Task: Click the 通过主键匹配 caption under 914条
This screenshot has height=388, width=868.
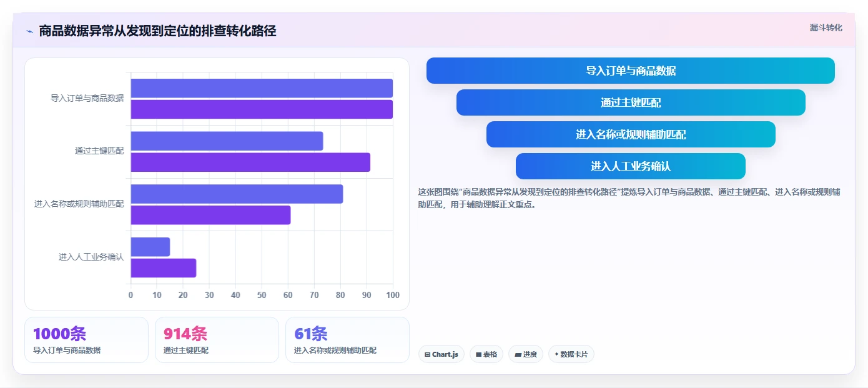Action: tap(186, 351)
